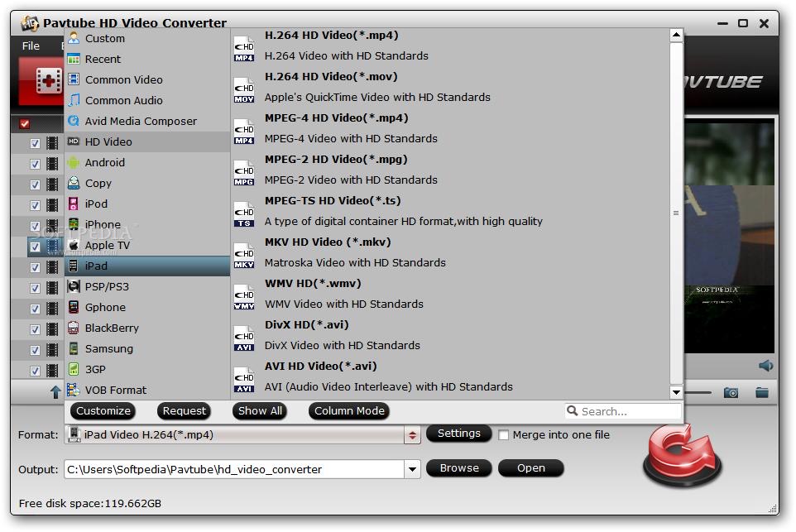The height and width of the screenshot is (532, 796).
Task: Select the Common Video film icon
Action: coord(74,79)
